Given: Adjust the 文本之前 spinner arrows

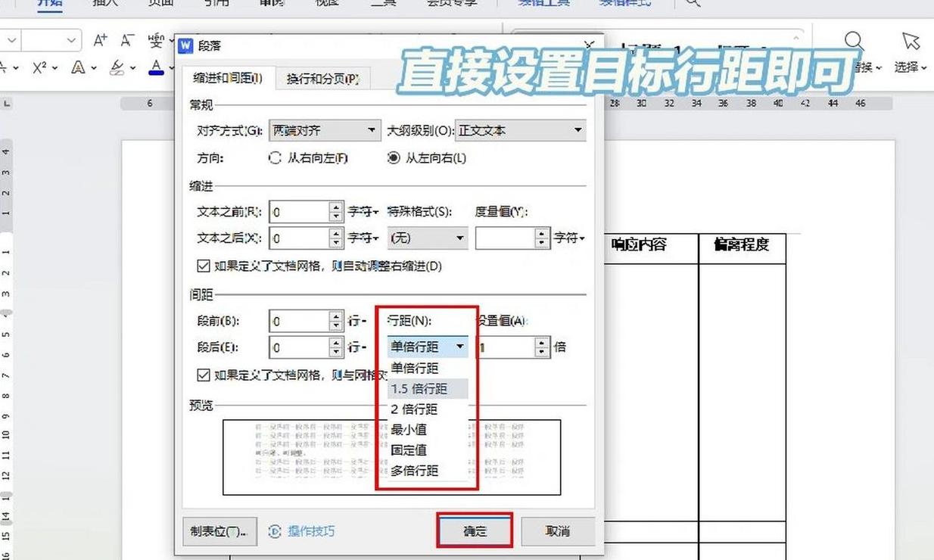Looking at the screenshot, I should click(336, 212).
